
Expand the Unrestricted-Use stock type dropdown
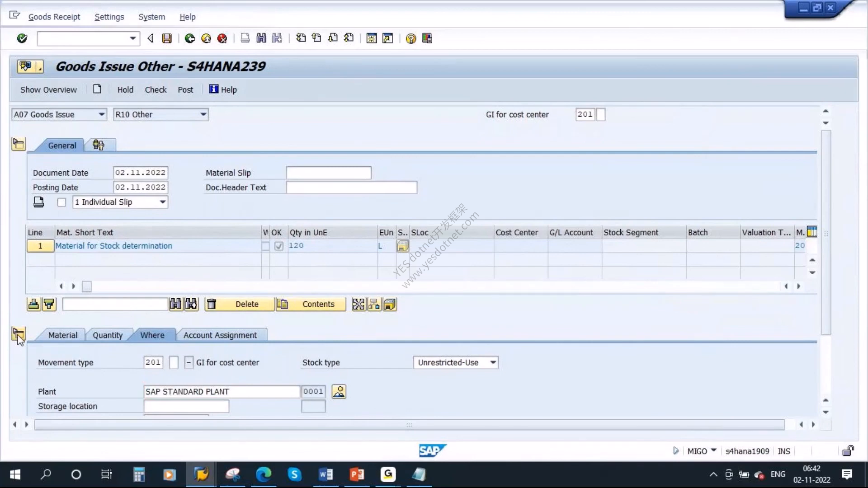[x=456, y=362]
